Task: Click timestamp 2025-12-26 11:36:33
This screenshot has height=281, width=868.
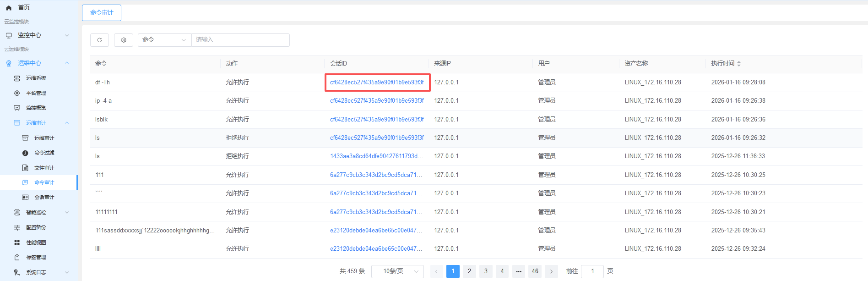Action: pos(738,156)
